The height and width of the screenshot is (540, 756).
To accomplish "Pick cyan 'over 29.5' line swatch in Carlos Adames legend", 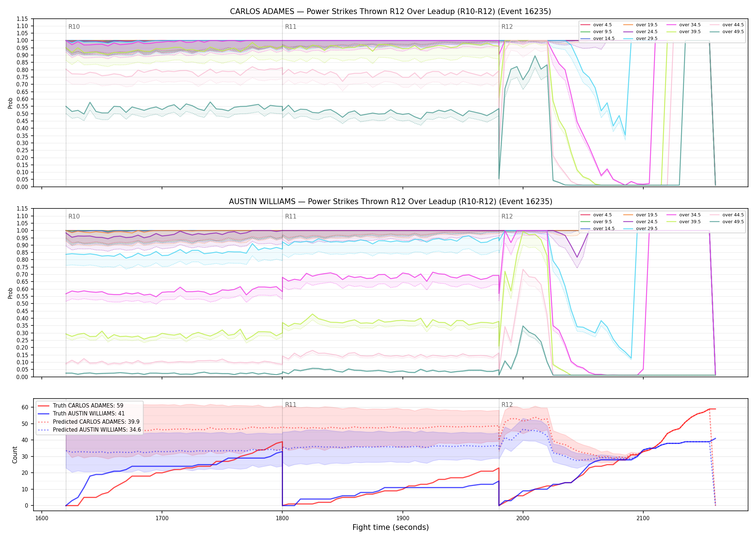I will [x=628, y=39].
